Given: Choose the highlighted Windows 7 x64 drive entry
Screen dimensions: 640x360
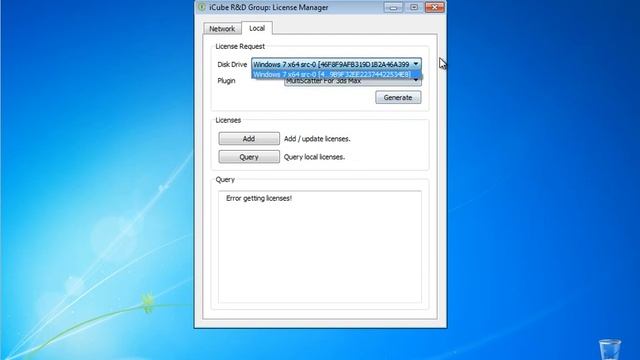Looking at the screenshot, I should [x=336, y=74].
